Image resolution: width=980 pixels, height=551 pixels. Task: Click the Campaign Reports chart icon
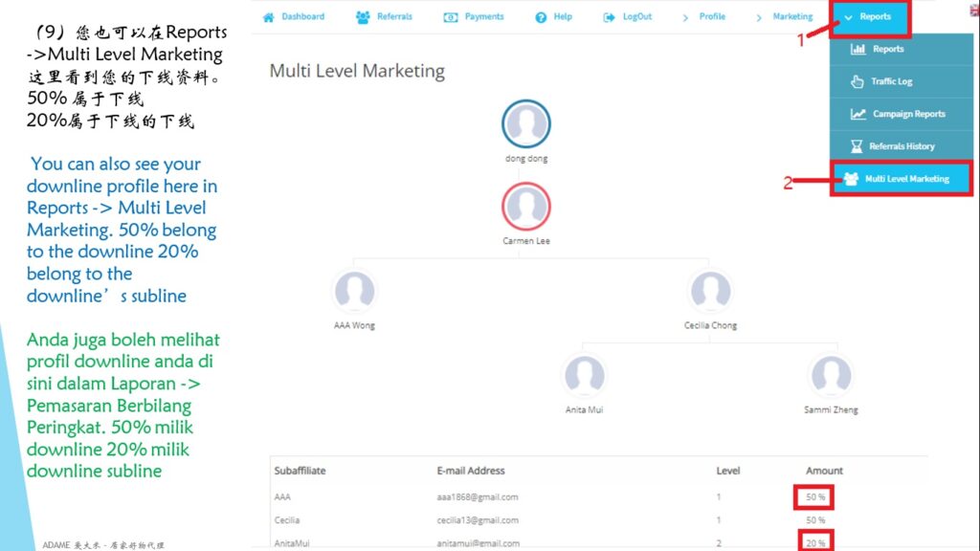coord(857,114)
